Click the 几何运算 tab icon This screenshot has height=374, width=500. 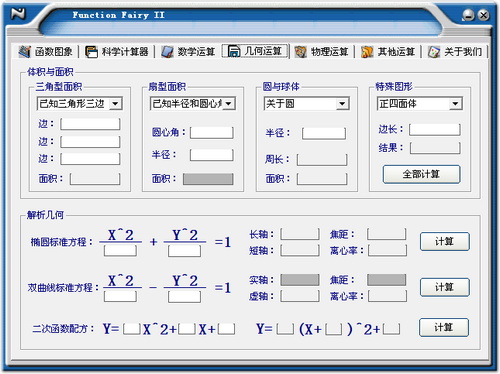point(234,51)
